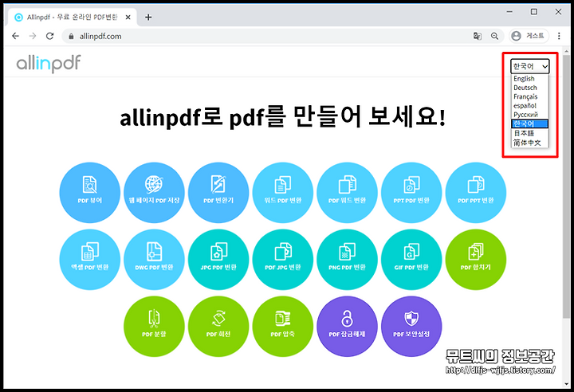
Task: Open the PDF 뷰어 tool
Action: (89, 193)
